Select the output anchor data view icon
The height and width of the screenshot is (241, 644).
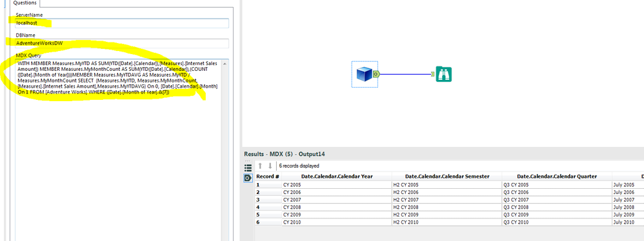(248, 178)
